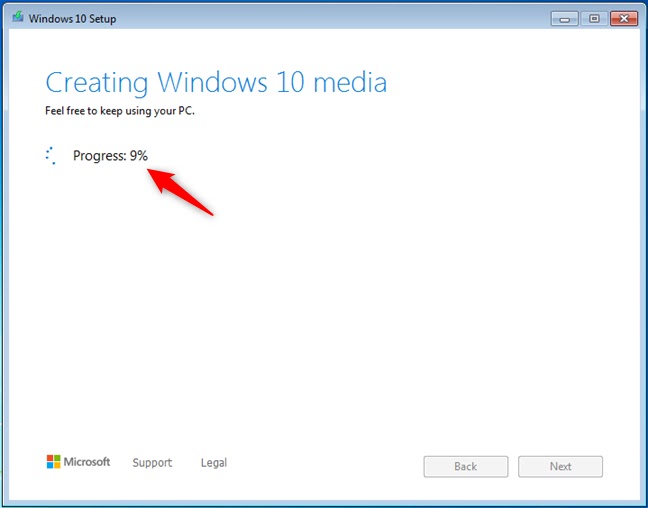The height and width of the screenshot is (508, 648).
Task: Click the Microsoft logo
Action: point(79,462)
